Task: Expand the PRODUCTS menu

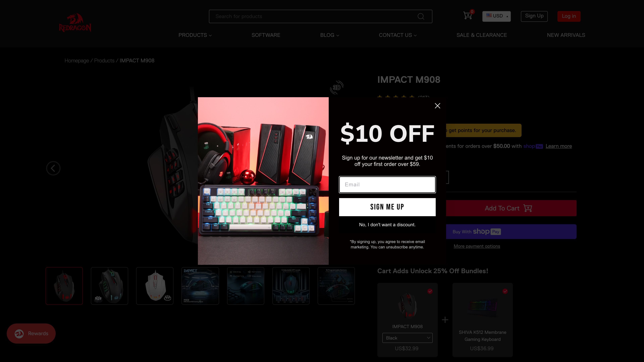Action: click(195, 35)
